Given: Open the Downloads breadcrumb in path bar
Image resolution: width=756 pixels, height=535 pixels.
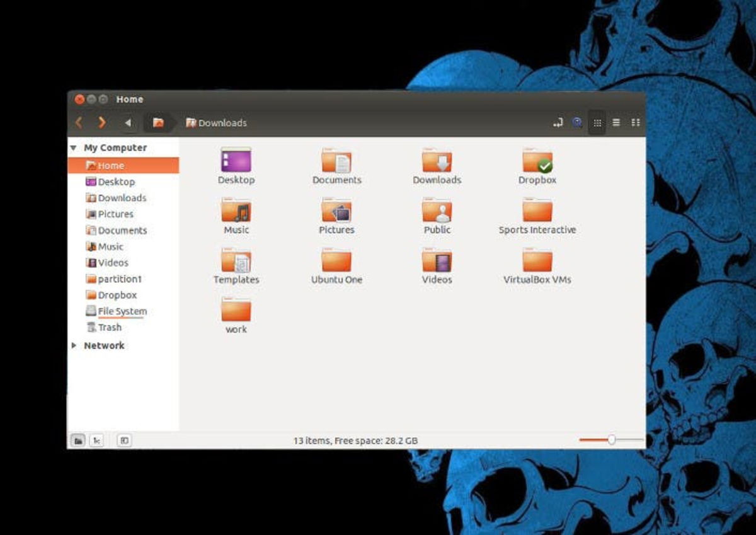Looking at the screenshot, I should tap(216, 123).
